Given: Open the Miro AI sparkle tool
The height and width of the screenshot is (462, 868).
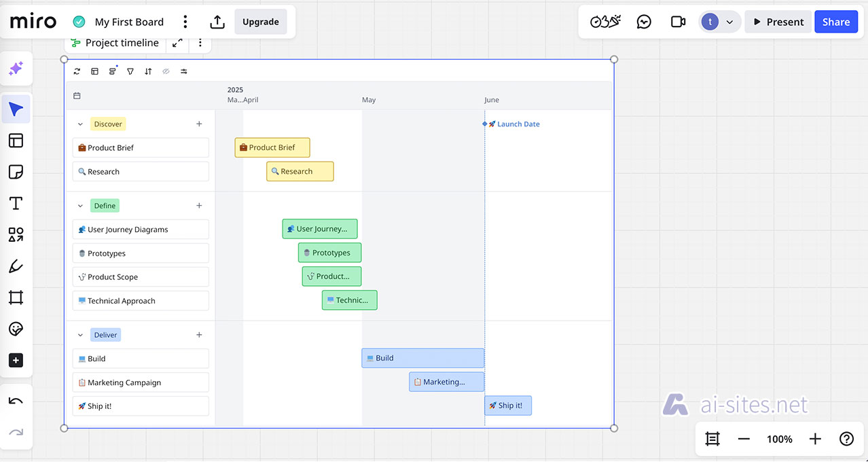Looking at the screenshot, I should pyautogui.click(x=16, y=69).
